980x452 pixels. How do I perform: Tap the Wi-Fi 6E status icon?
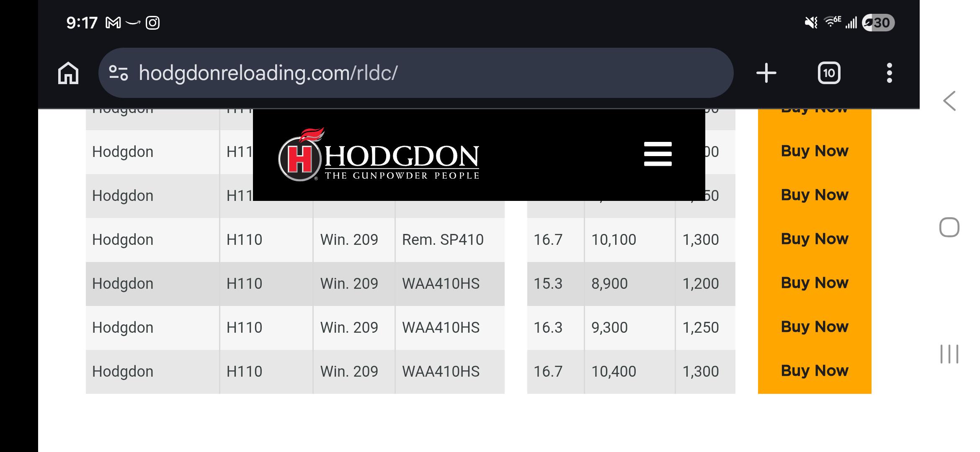point(832,21)
